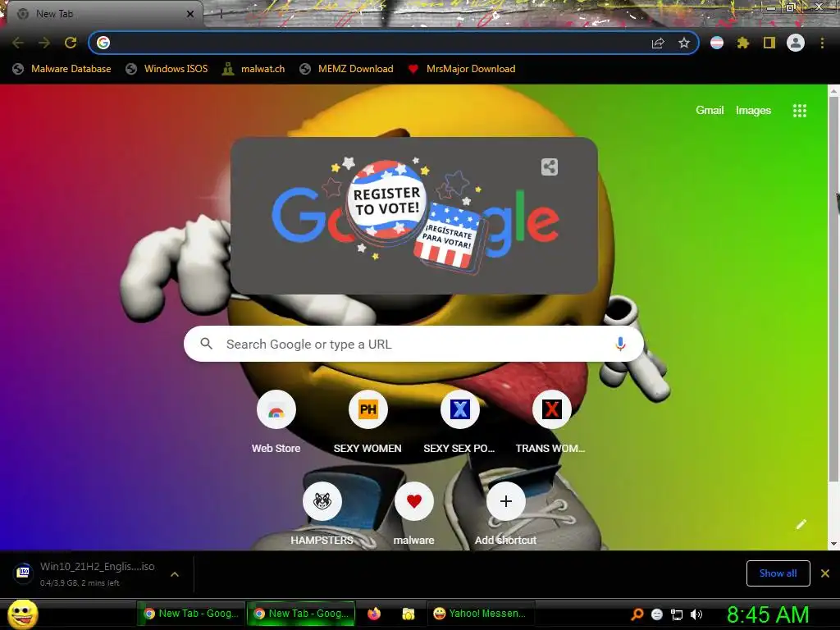Click the Search Google or type a URL box
This screenshot has width=840, height=630.
click(413, 344)
